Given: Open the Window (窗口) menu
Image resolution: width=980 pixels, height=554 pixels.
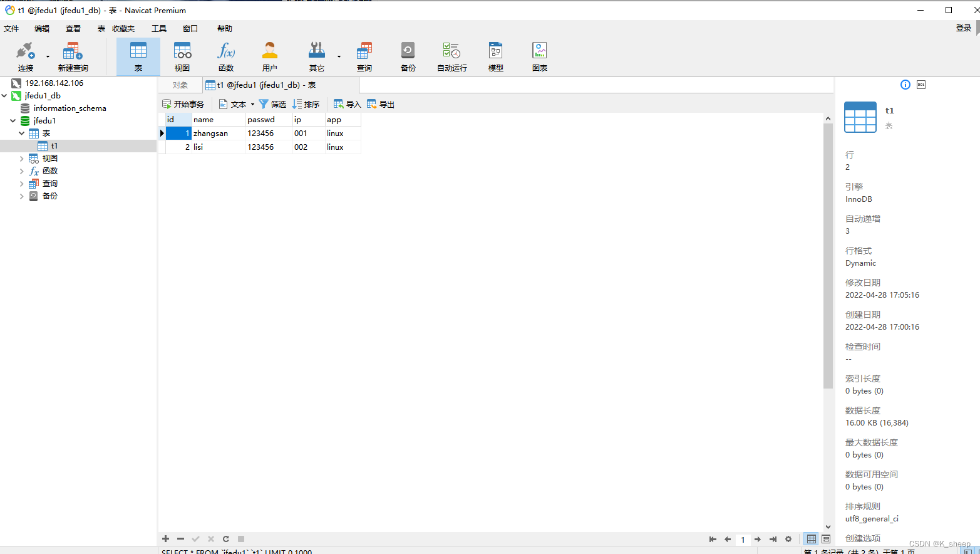Looking at the screenshot, I should (190, 29).
